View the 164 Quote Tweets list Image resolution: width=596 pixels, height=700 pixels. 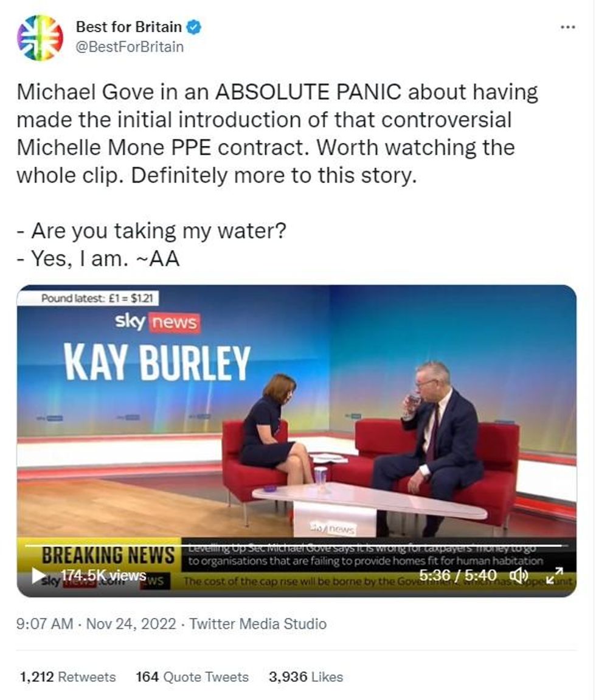click(x=192, y=677)
